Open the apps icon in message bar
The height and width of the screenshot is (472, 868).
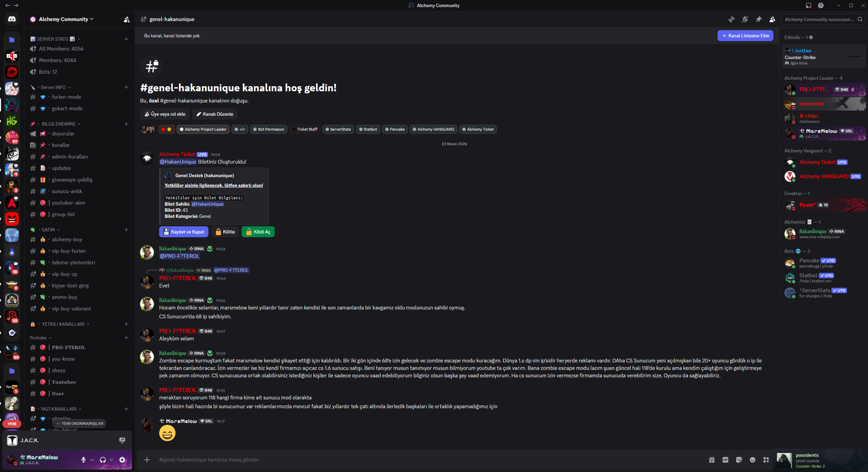766,460
